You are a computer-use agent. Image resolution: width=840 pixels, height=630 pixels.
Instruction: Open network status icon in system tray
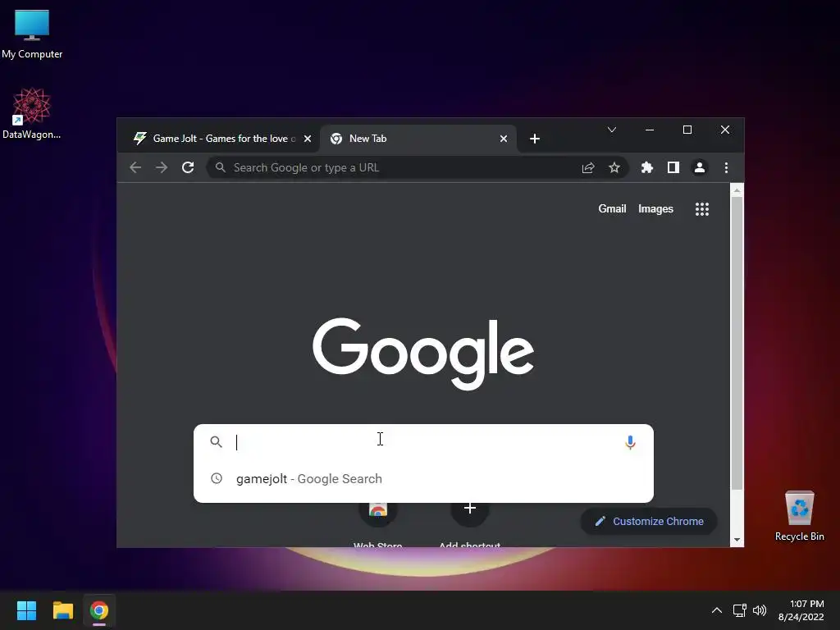(x=740, y=610)
